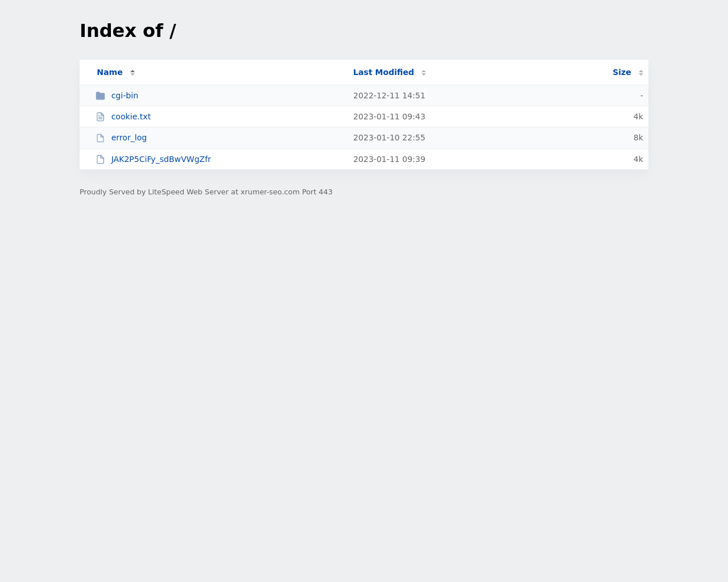Click the dash size of cgi-bin
Screen dimensions: 728x582
click(x=642, y=95)
